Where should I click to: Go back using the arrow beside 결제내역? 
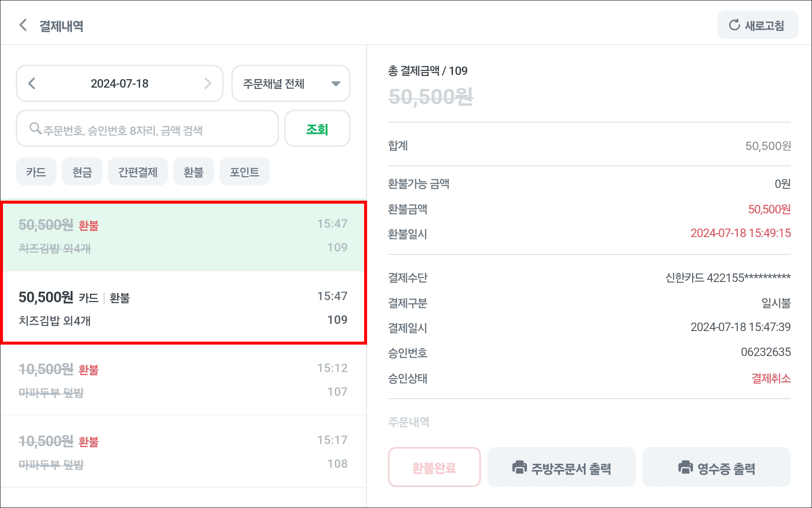[x=23, y=25]
